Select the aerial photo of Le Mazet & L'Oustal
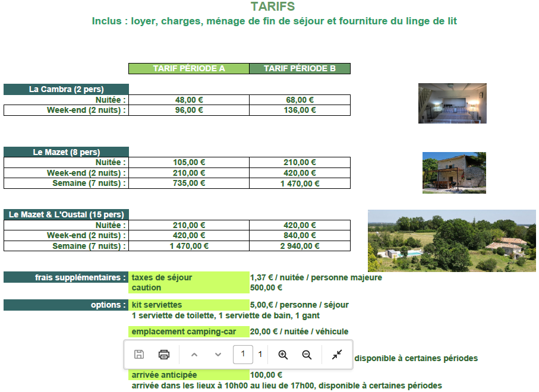This screenshot has height=392, width=539. click(x=452, y=240)
